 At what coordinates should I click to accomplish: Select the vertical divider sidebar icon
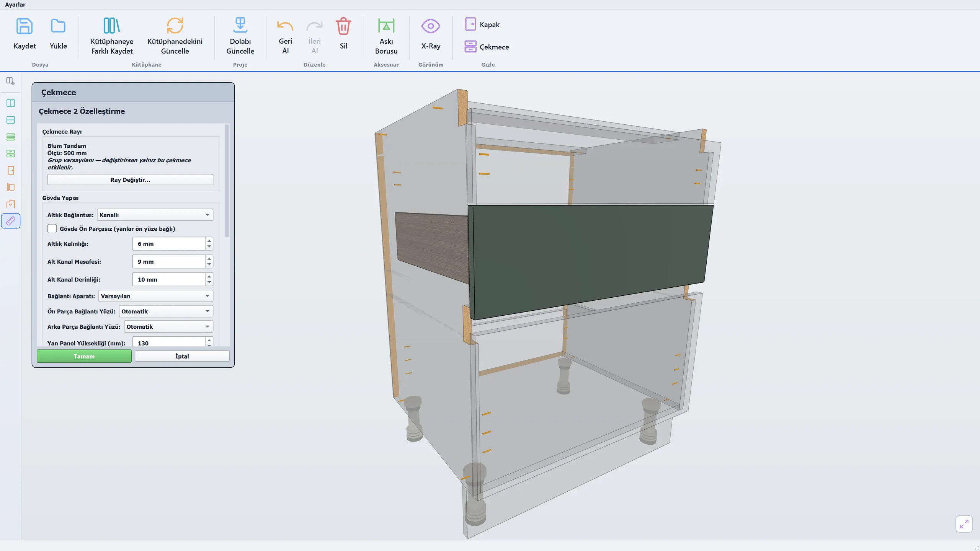click(x=11, y=103)
